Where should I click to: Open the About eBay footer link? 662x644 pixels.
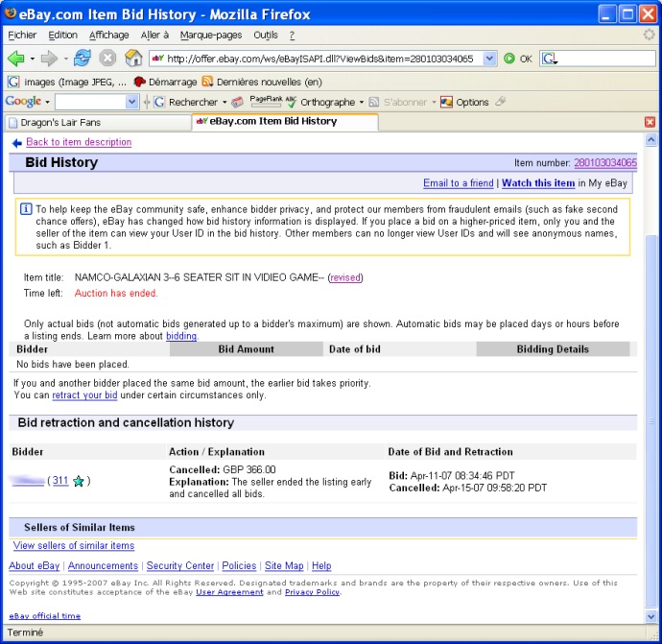(35, 566)
